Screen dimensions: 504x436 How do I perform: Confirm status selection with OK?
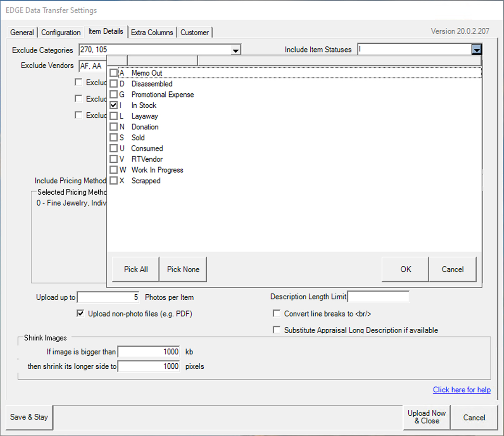click(405, 270)
